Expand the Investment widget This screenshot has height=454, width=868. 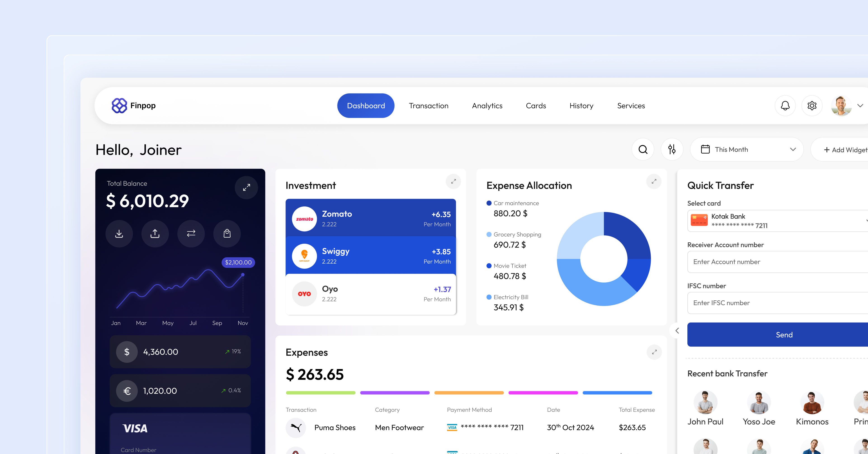click(x=453, y=182)
